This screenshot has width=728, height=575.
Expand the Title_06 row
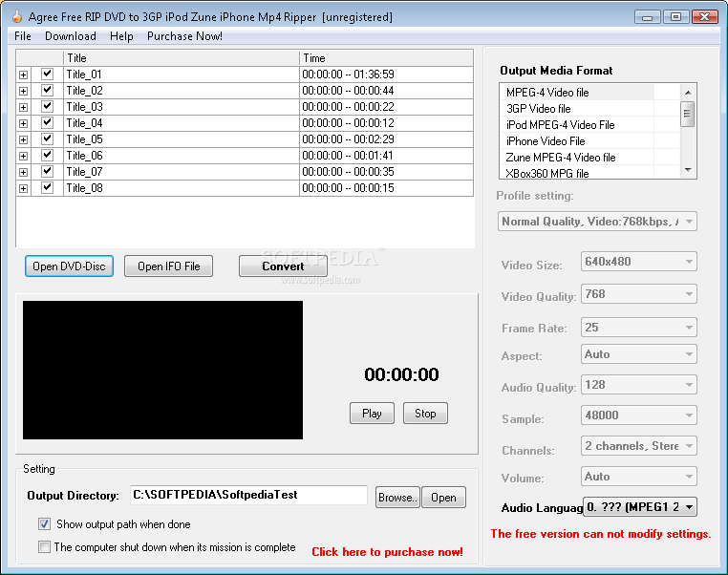click(x=23, y=156)
